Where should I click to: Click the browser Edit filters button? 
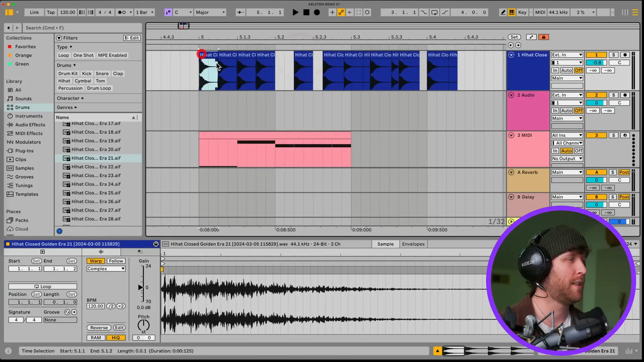pos(131,38)
